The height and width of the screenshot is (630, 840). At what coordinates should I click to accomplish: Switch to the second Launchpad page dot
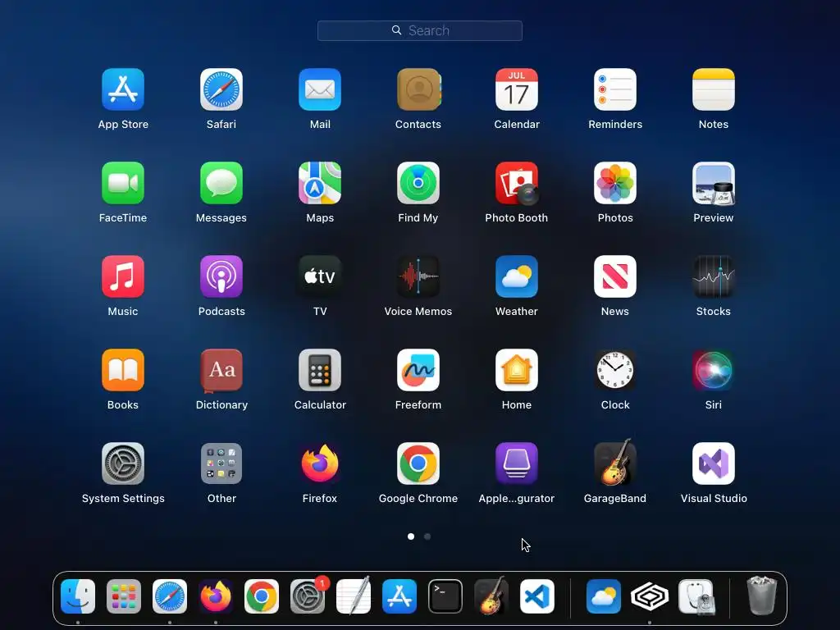[427, 536]
